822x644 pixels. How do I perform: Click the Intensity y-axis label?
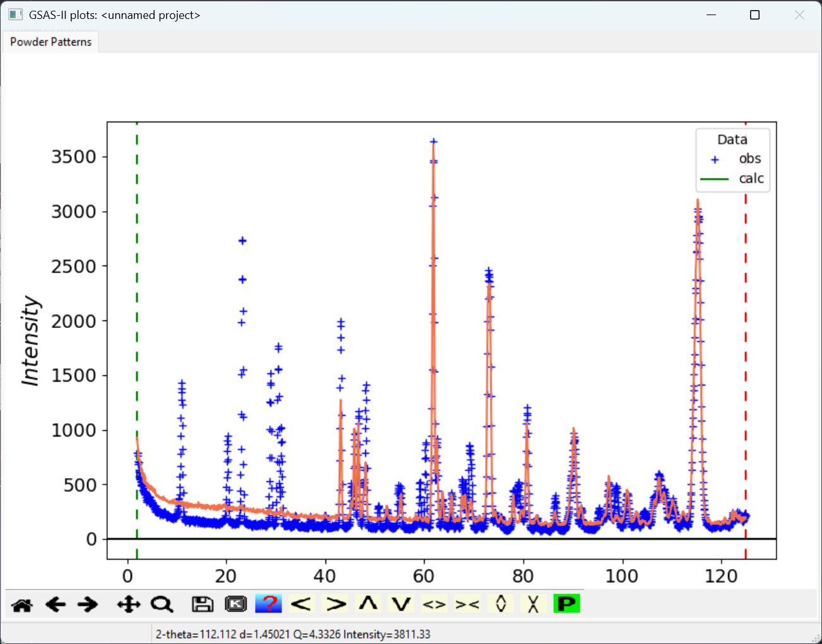30,341
